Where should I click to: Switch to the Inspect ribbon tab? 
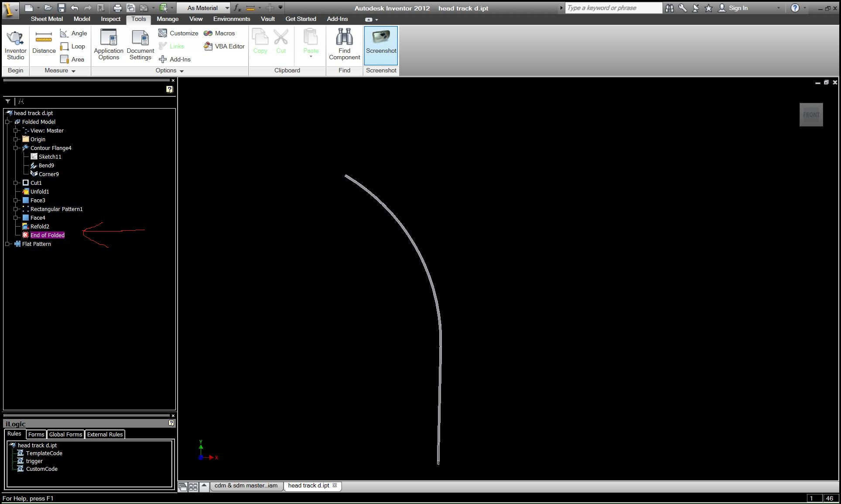pyautogui.click(x=110, y=19)
